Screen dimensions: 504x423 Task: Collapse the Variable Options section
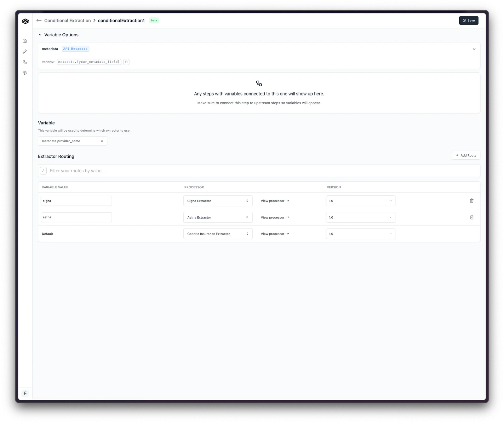coord(40,35)
